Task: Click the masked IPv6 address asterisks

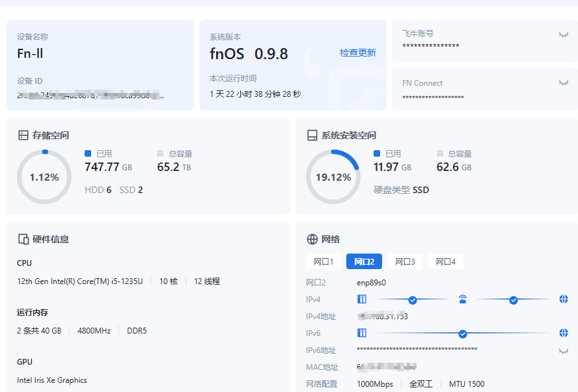Action: click(x=417, y=349)
